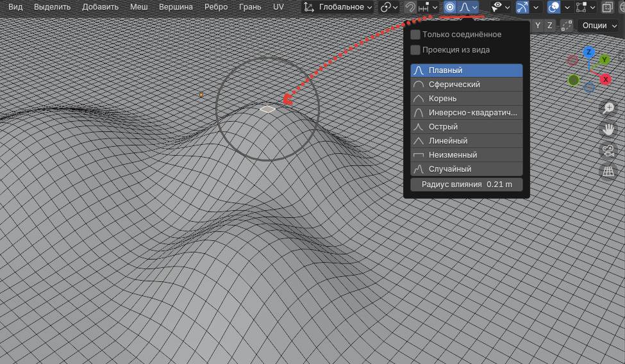Click the pan view hand icon

[608, 129]
